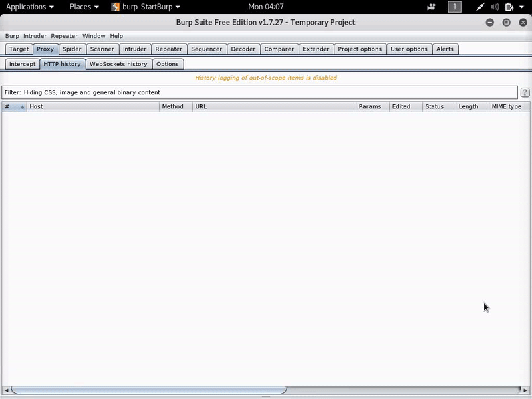
Task: Expand the system menu arrow in top bar
Action: coord(521,7)
